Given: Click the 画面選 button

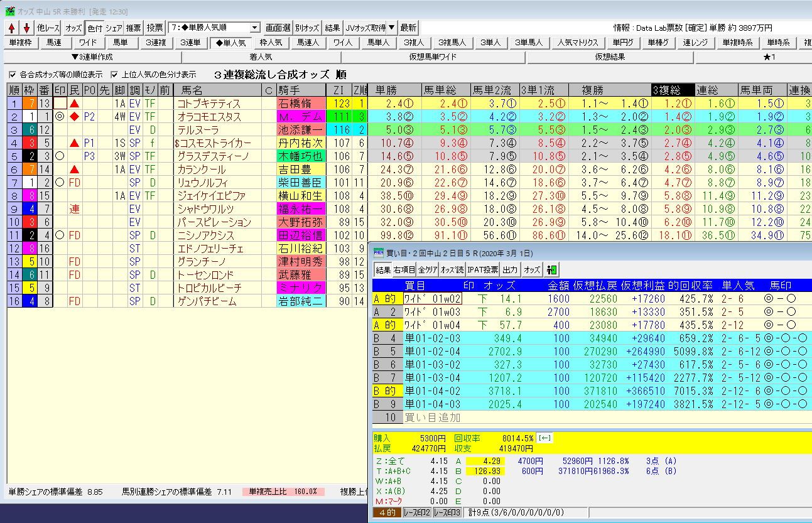Looking at the screenshot, I should [x=278, y=28].
